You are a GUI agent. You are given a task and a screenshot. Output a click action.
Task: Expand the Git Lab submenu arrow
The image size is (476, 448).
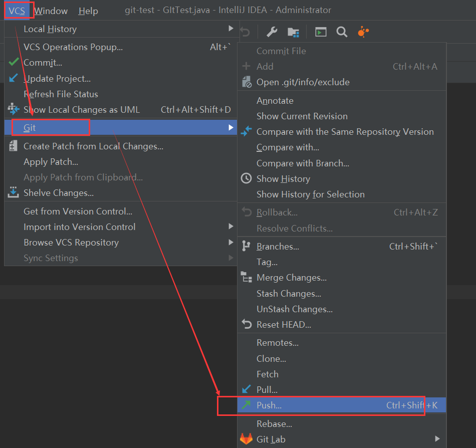tap(437, 438)
